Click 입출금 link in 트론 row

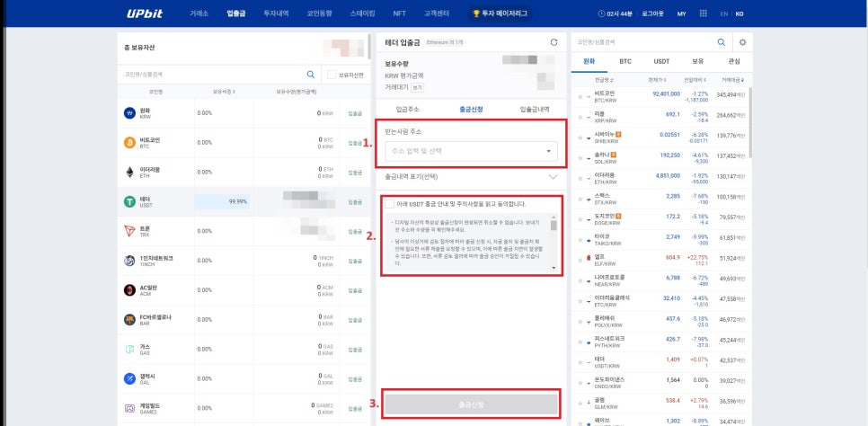click(355, 231)
